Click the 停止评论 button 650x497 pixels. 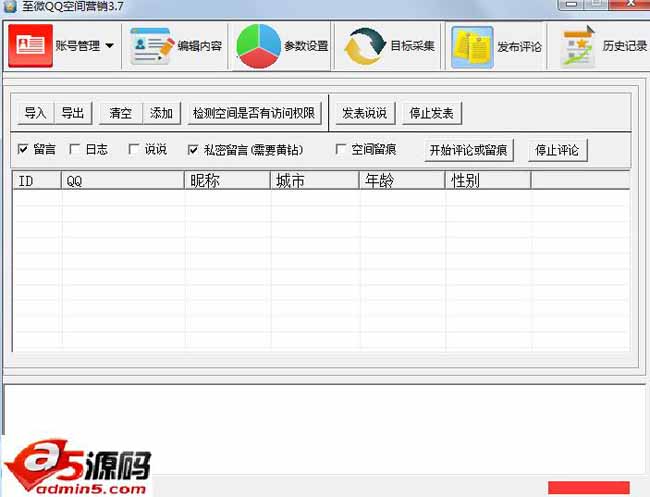point(558,150)
